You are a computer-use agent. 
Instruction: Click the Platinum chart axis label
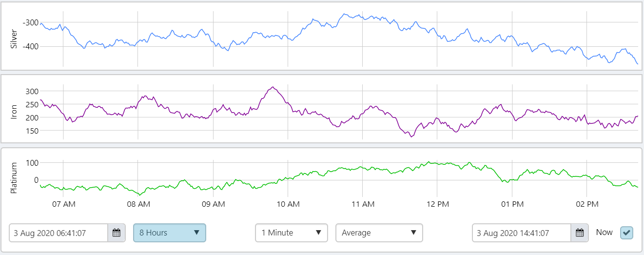coord(14,177)
